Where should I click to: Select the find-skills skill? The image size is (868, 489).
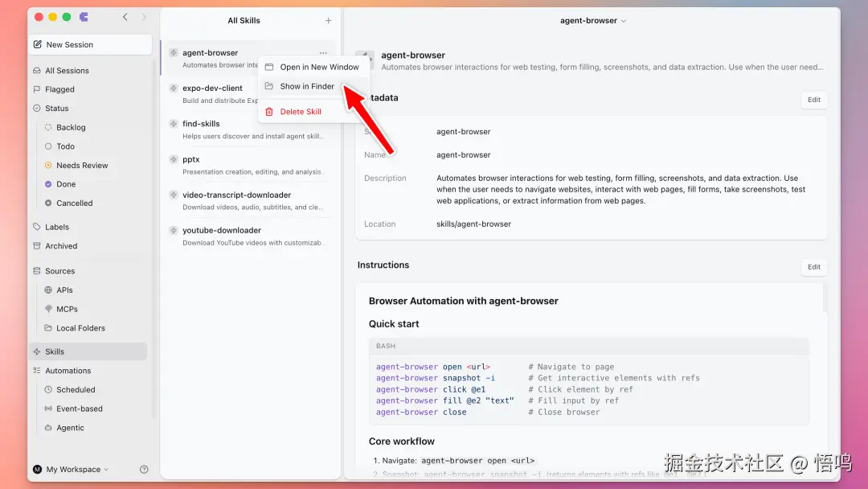click(x=250, y=129)
